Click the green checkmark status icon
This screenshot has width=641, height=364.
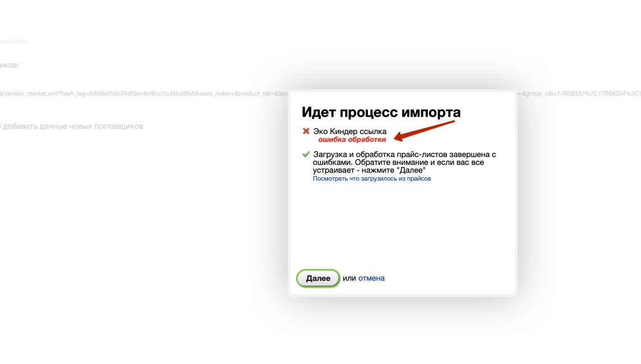pos(306,154)
